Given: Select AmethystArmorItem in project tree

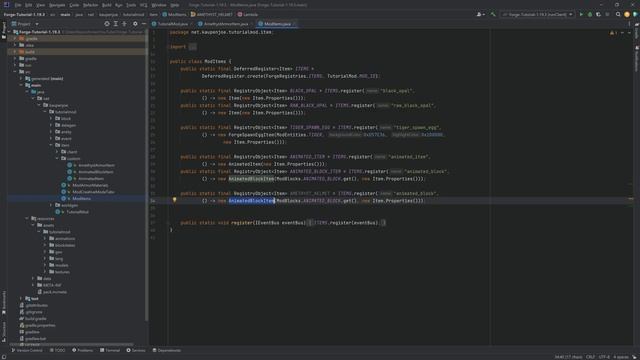Looking at the screenshot, I should coord(96,165).
